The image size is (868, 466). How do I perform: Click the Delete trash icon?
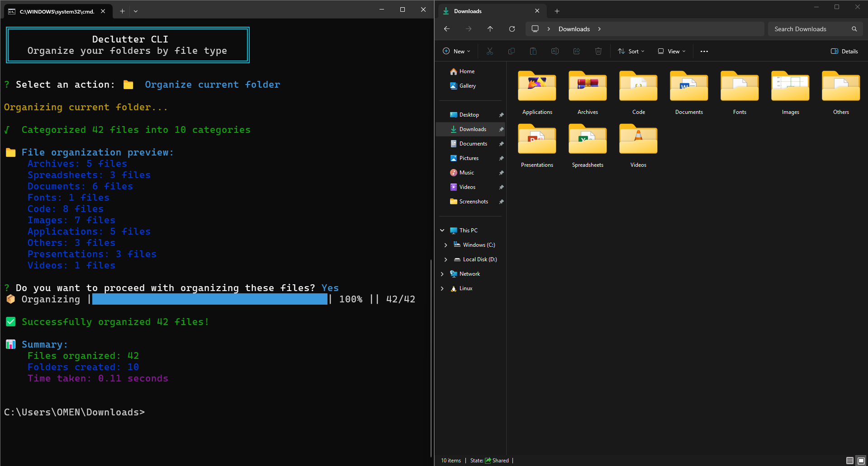(598, 51)
